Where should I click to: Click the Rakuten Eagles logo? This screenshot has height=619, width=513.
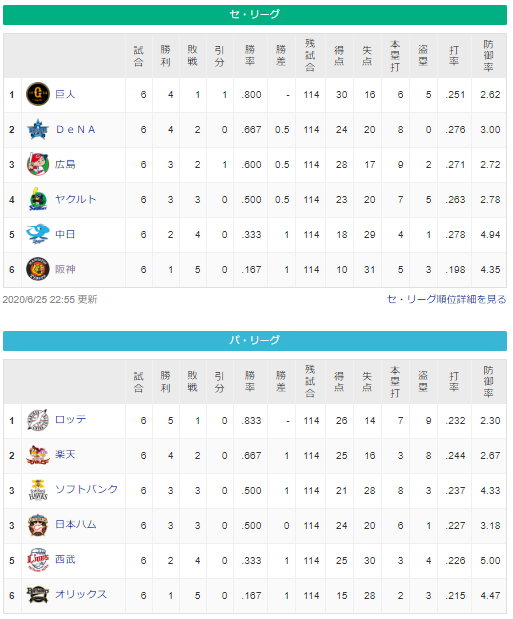click(x=38, y=455)
